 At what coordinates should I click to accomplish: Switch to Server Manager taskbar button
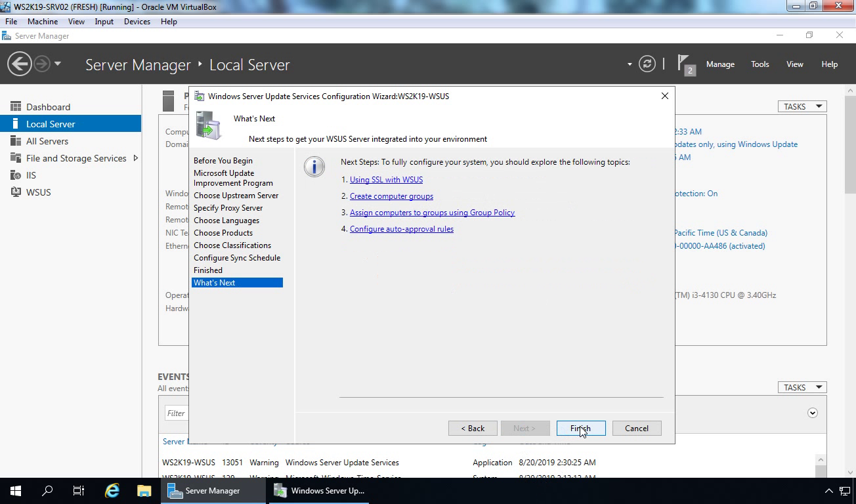coord(213,491)
